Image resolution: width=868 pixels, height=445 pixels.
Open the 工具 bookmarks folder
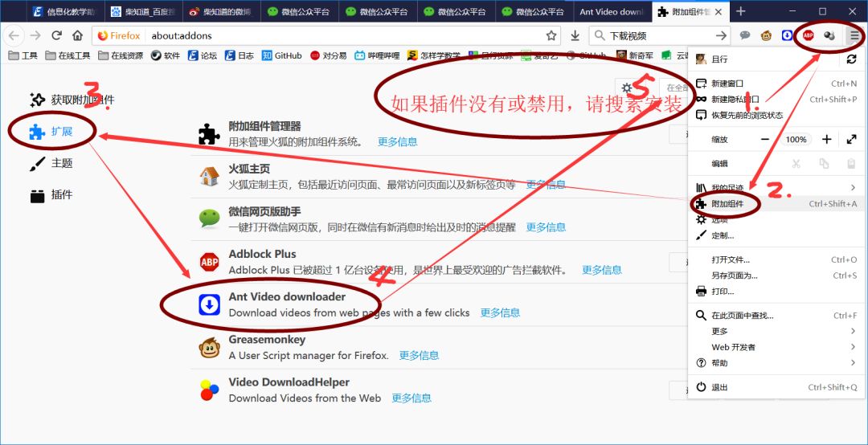23,55
